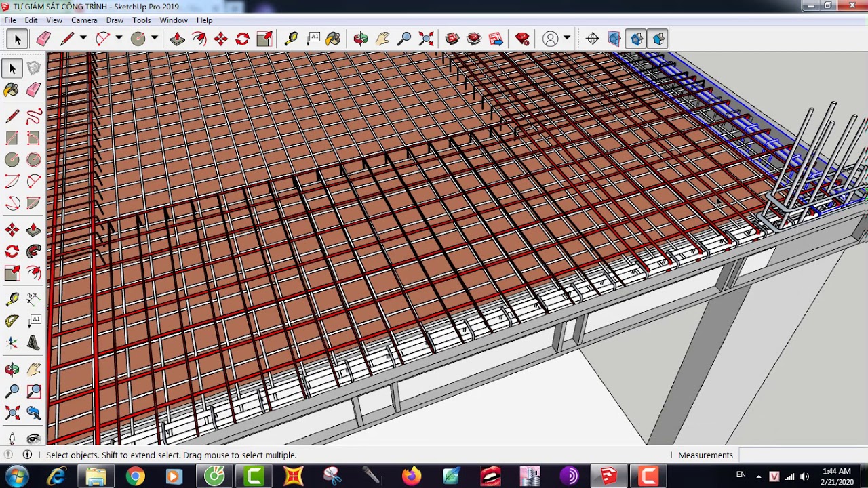Select the Zoom Window tool in left palette
Screen dimensions: 868x488
coord(33,391)
